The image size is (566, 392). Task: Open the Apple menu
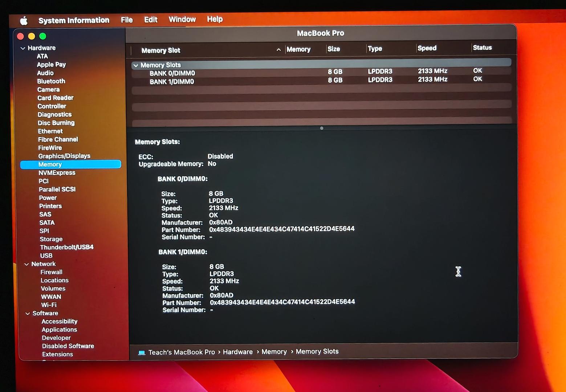[x=24, y=21]
